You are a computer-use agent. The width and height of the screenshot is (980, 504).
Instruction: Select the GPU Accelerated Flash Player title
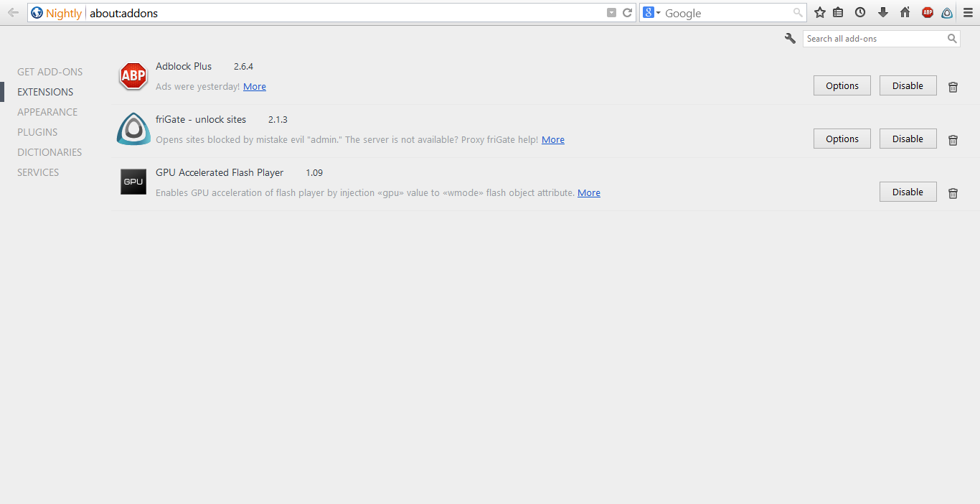click(x=220, y=172)
